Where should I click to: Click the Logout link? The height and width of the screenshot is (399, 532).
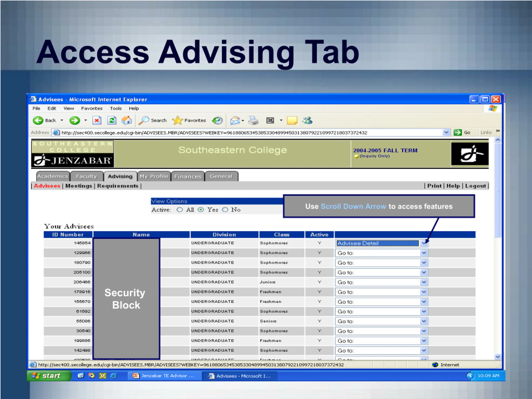pyautogui.click(x=475, y=186)
